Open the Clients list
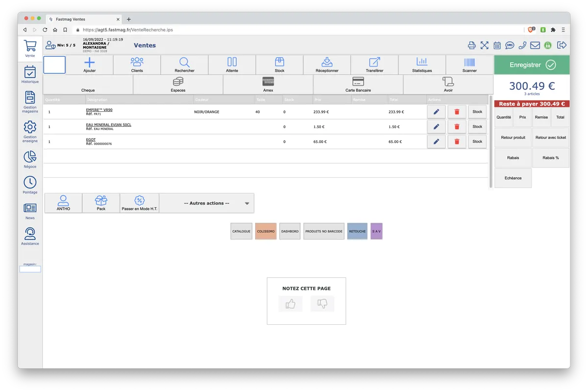The height and width of the screenshot is (392, 588). (x=137, y=65)
